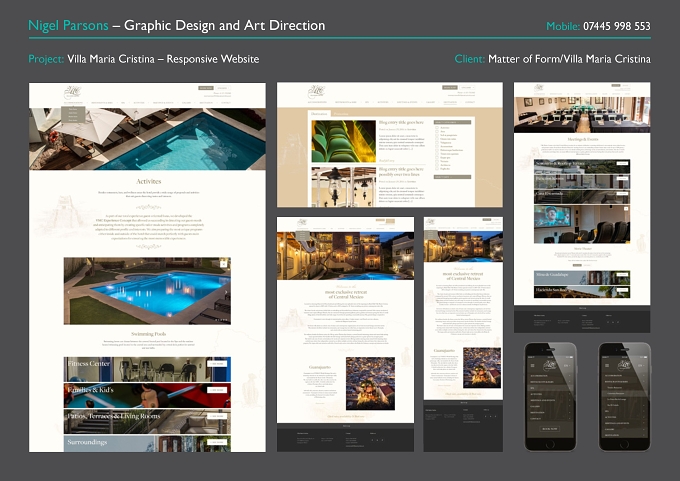
Task: Tap the hamburger menu on the right phone
Action: pyautogui.click(x=607, y=366)
